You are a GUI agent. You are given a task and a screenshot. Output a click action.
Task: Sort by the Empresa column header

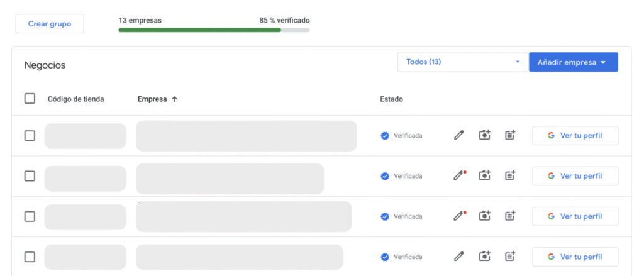tap(152, 99)
